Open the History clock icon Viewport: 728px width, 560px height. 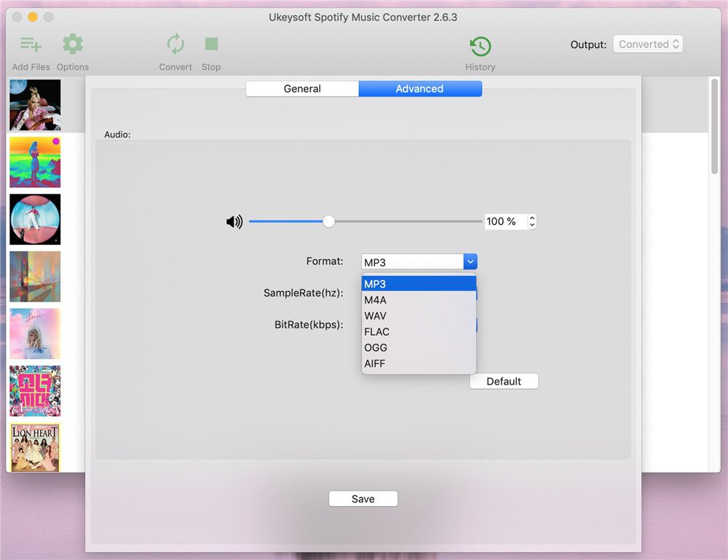(480, 46)
